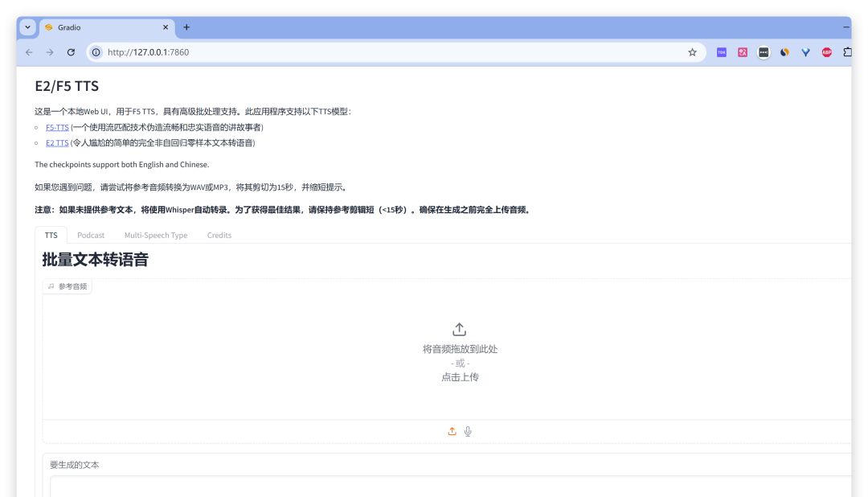Open the dark ellipsis extension icon
The height and width of the screenshot is (497, 868).
(x=763, y=51)
